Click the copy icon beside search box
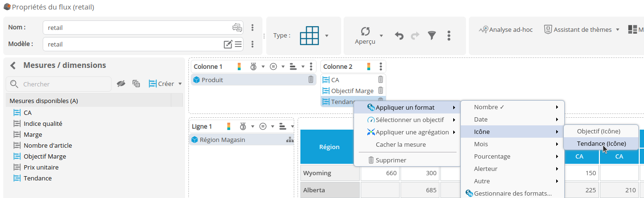The height and width of the screenshot is (198, 644). pos(136,84)
